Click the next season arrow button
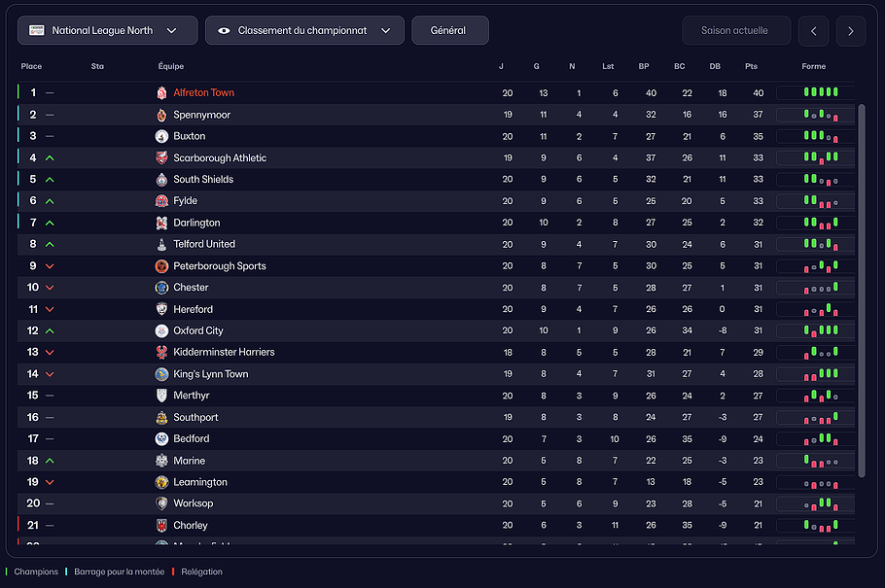Viewport: 885px width, 588px height. 850,30
